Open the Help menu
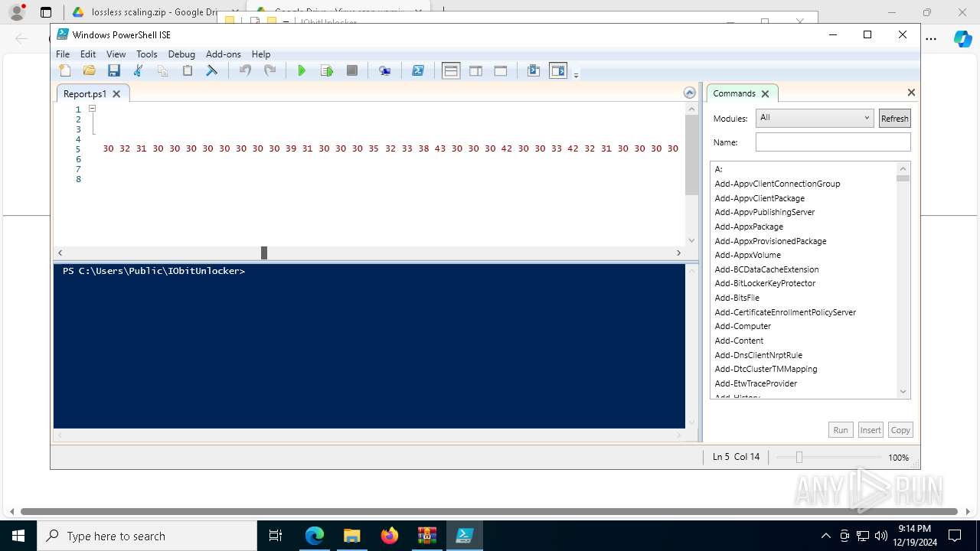Screen dimensions: 980x551 tap(261, 54)
